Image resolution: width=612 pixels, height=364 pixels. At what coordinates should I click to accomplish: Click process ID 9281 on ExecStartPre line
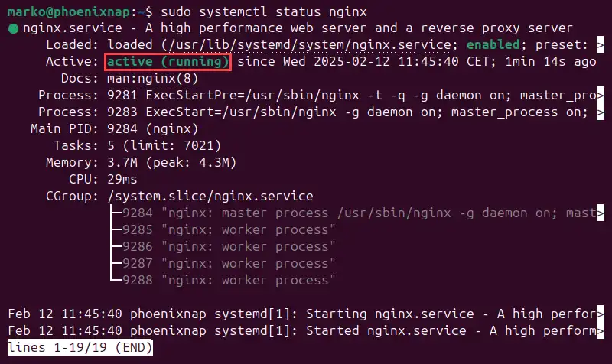122,95
